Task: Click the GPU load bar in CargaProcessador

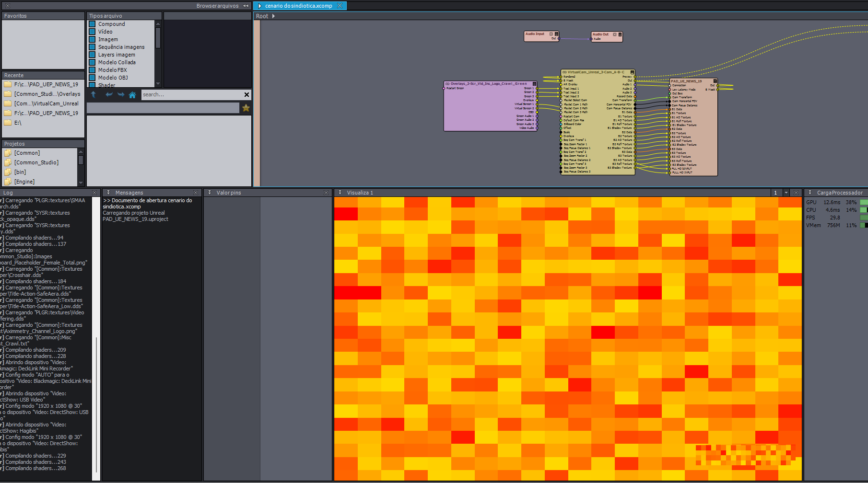Action: tap(864, 202)
